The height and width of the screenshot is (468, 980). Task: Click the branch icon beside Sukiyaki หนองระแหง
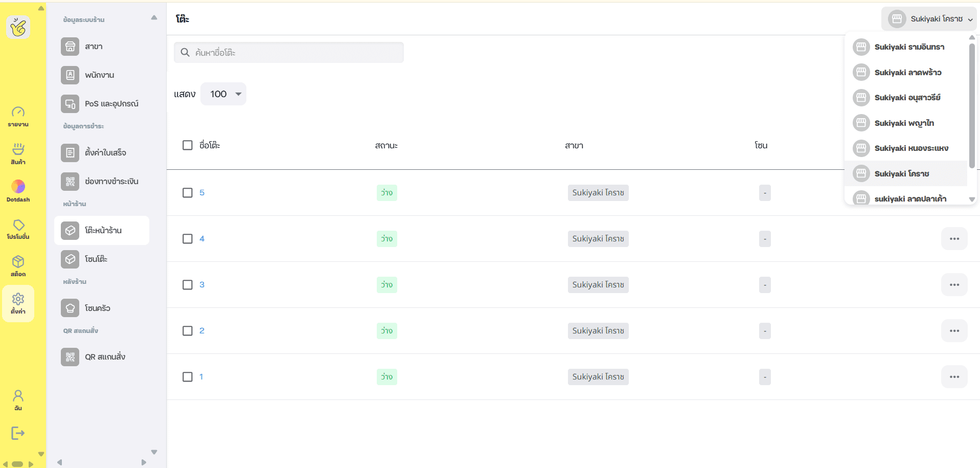click(x=861, y=148)
